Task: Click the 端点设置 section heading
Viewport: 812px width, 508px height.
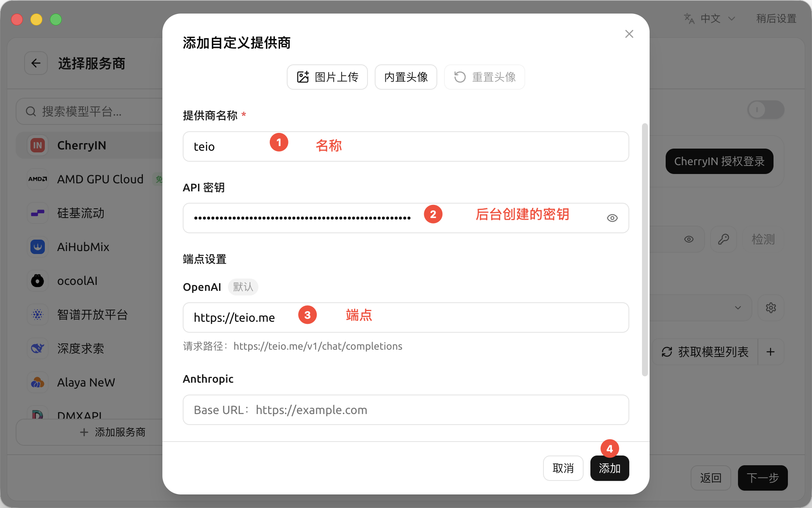Action: tap(205, 259)
